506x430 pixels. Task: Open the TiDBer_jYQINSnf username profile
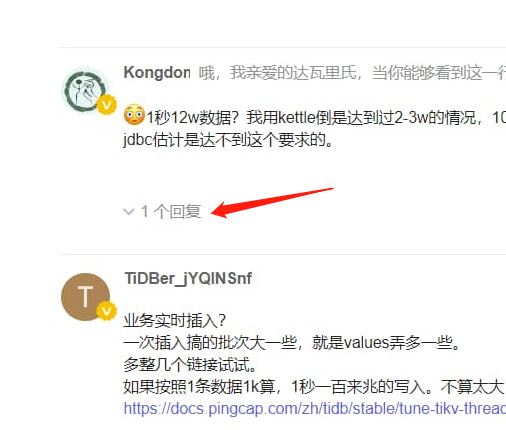coord(188,278)
